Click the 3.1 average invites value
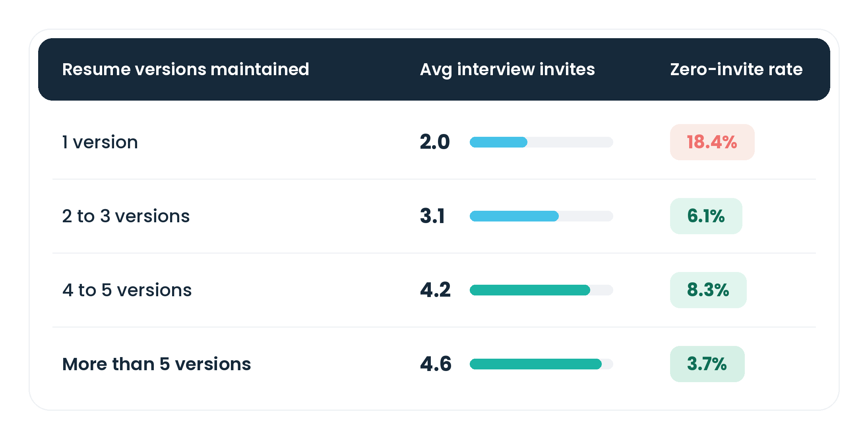This screenshot has width=868, height=439. [x=432, y=216]
